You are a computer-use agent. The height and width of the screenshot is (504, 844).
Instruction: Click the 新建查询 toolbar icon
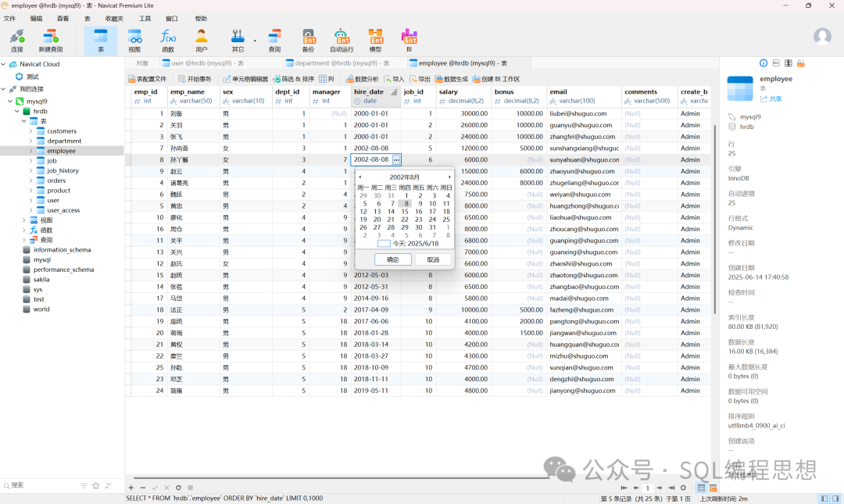(50, 41)
